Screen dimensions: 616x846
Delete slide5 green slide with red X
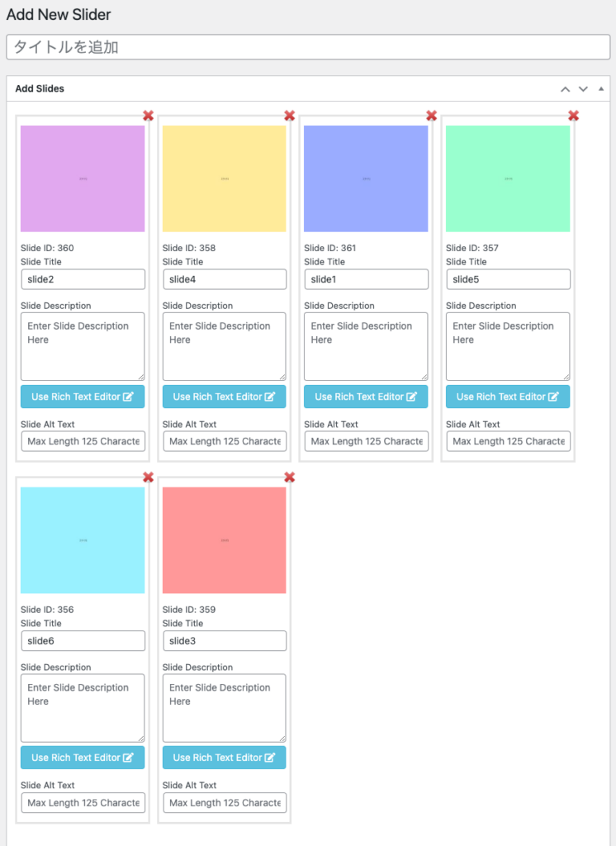pos(573,116)
